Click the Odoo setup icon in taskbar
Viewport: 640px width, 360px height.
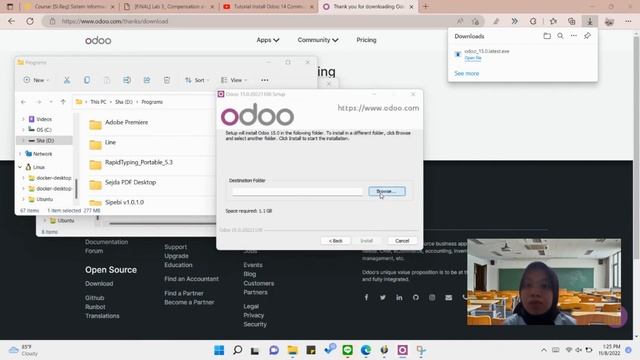pos(402,350)
